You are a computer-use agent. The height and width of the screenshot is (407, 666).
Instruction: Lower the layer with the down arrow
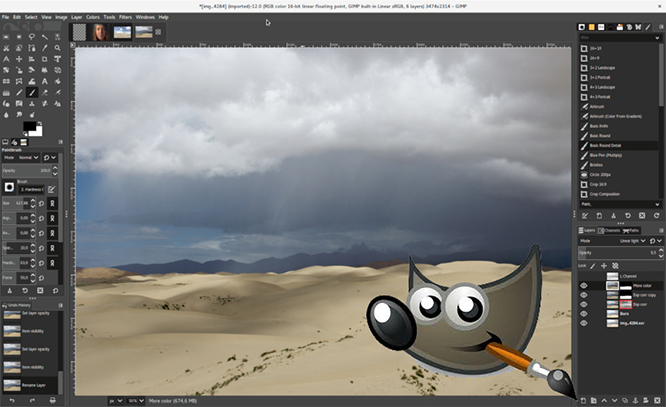[614, 400]
